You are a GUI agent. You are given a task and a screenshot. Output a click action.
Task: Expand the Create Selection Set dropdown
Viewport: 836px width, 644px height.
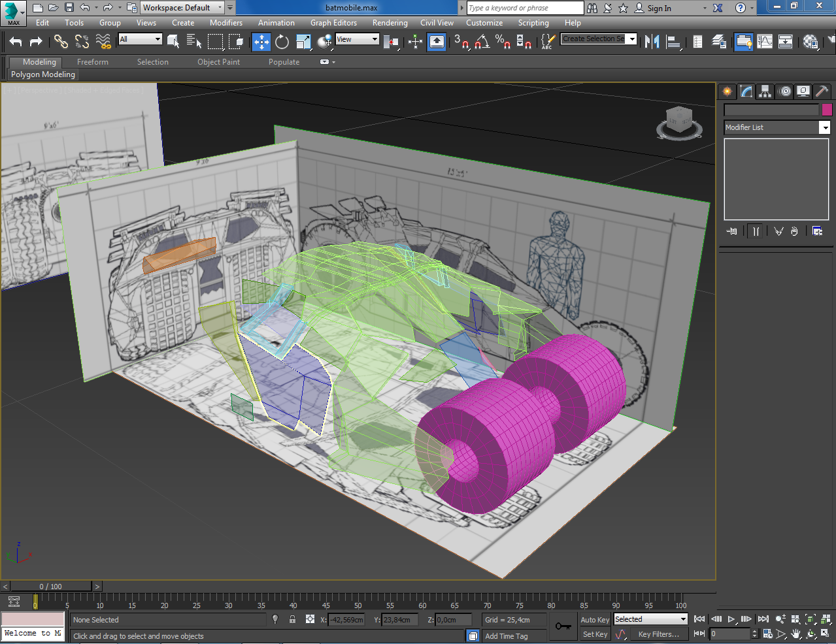tap(632, 39)
